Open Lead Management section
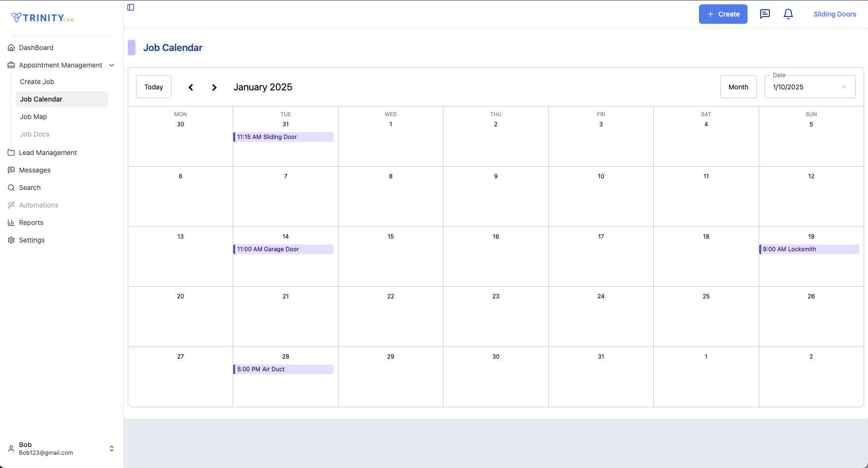 point(48,153)
